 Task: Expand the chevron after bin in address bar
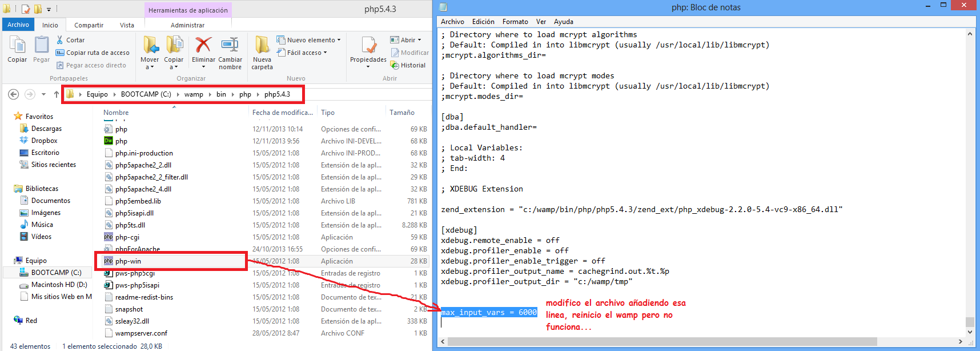click(x=232, y=94)
